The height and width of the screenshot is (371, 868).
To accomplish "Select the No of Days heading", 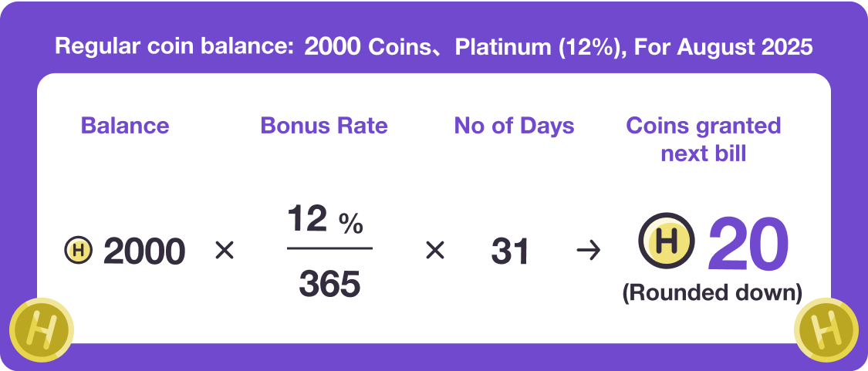I will point(514,126).
